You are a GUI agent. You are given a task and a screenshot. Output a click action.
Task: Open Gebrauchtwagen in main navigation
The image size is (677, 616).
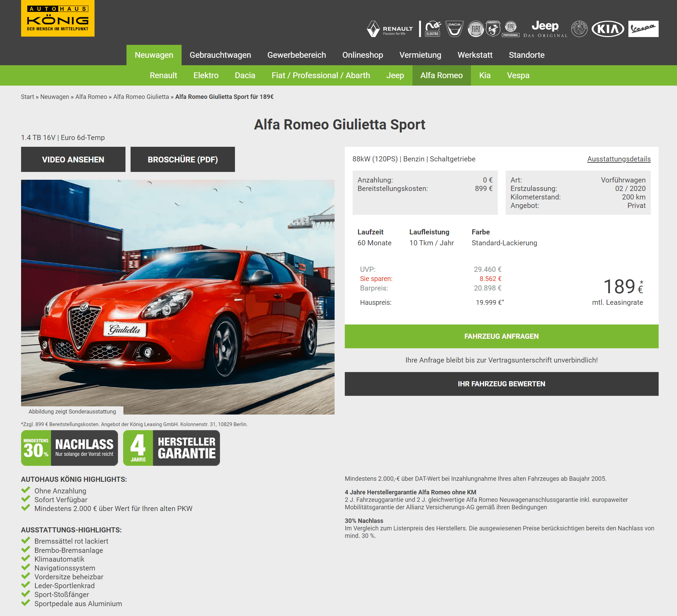click(x=220, y=55)
